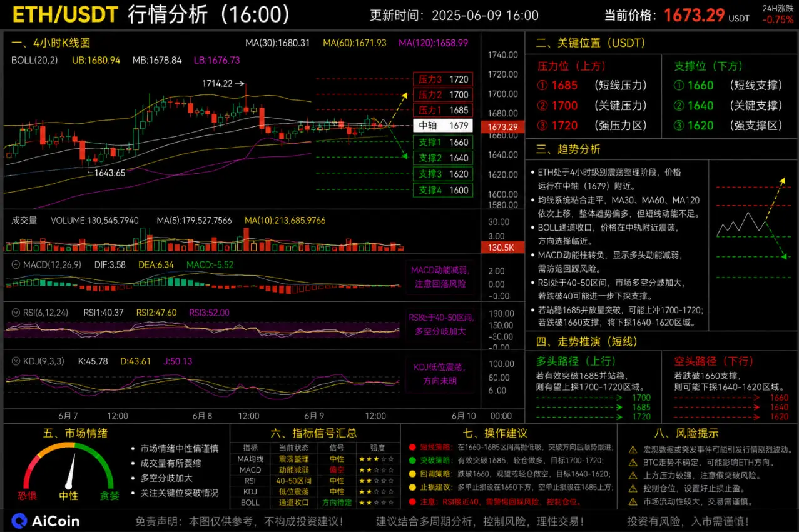Collapse the RSI(6,12,24) indicator chevron

(16, 313)
